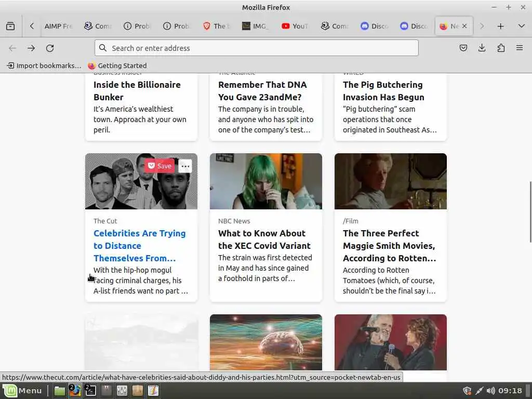Open the Linux Mint Menu button
This screenshot has height=399, width=532.
click(22, 391)
